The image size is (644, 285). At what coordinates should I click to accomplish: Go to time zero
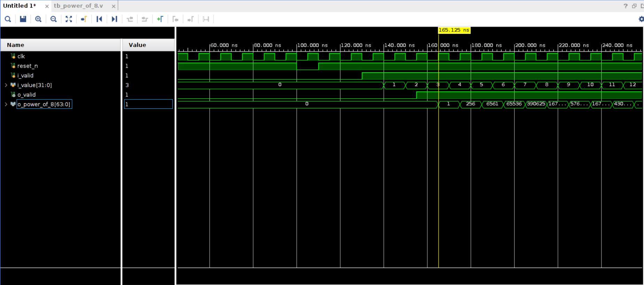click(x=99, y=19)
